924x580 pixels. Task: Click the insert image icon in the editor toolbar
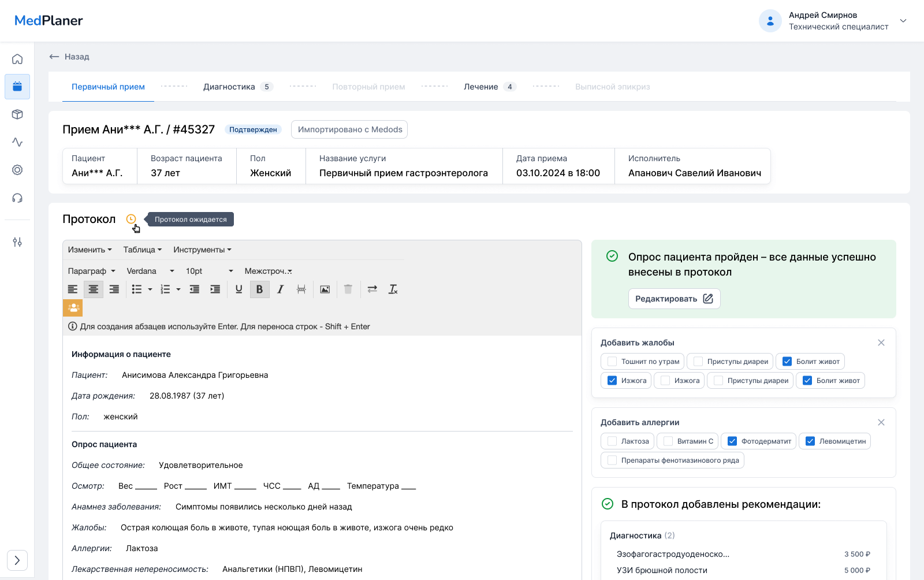pyautogui.click(x=325, y=289)
